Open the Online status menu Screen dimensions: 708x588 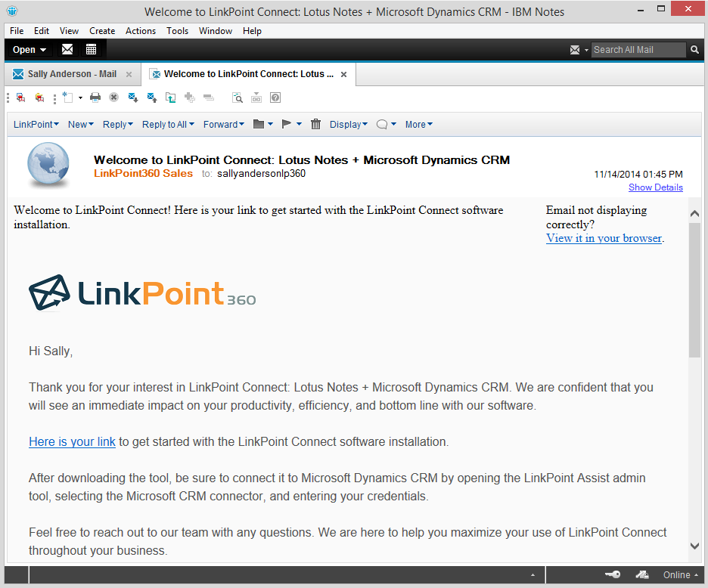point(681,575)
